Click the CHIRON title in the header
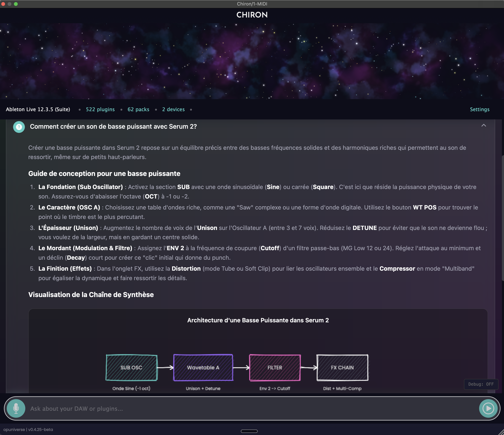 click(x=252, y=15)
